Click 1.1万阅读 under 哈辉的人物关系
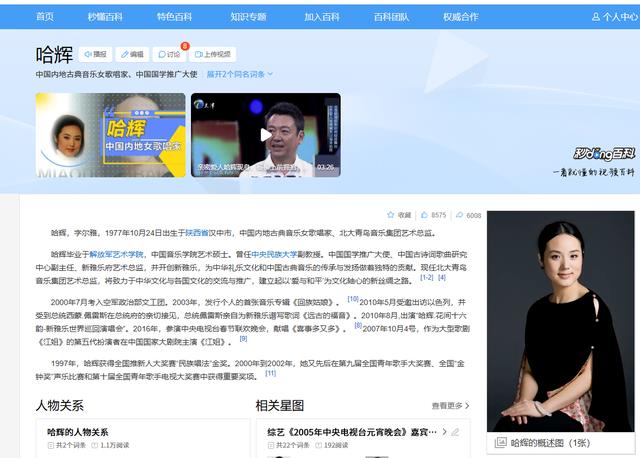 [111, 445]
